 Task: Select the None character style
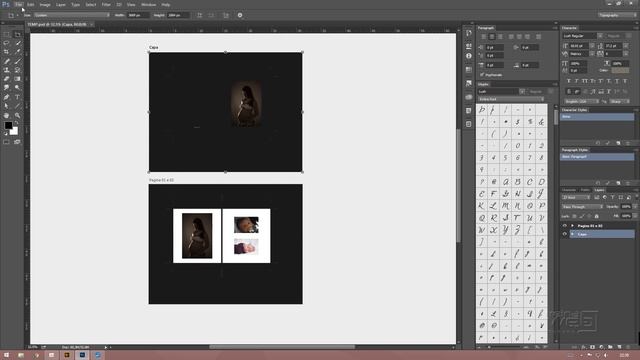point(597,117)
